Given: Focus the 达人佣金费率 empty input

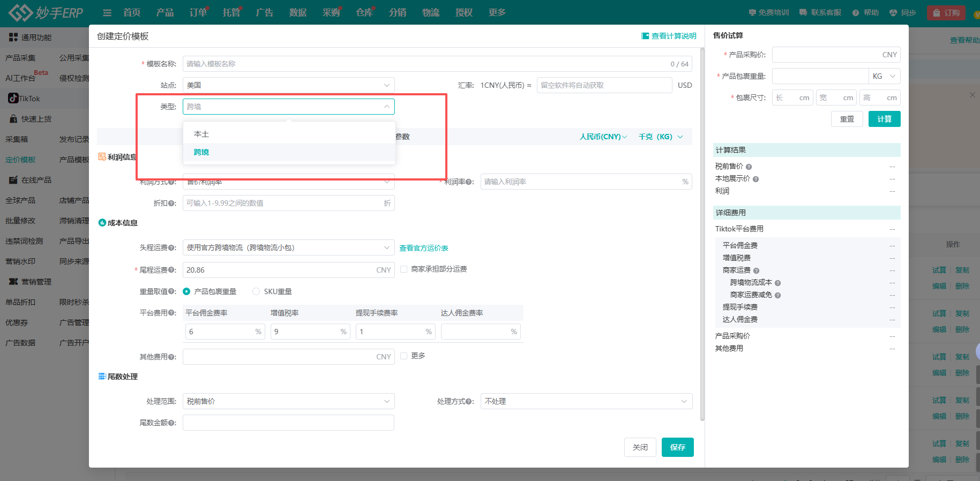Looking at the screenshot, I should (x=481, y=332).
